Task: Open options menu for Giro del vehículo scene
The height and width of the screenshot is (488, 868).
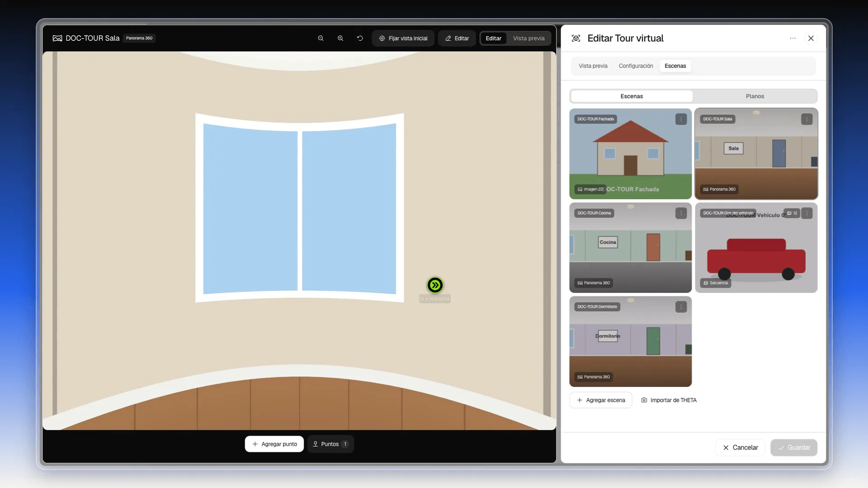Action: click(x=807, y=213)
